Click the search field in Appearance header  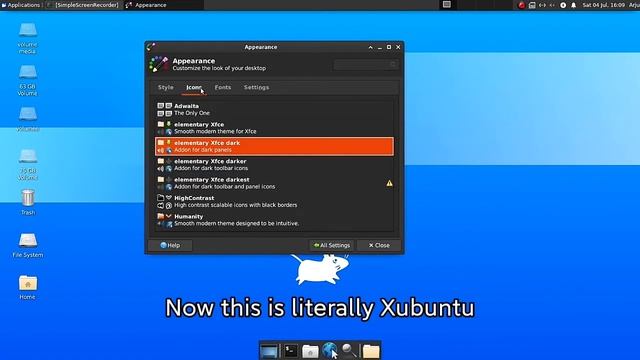(366, 64)
